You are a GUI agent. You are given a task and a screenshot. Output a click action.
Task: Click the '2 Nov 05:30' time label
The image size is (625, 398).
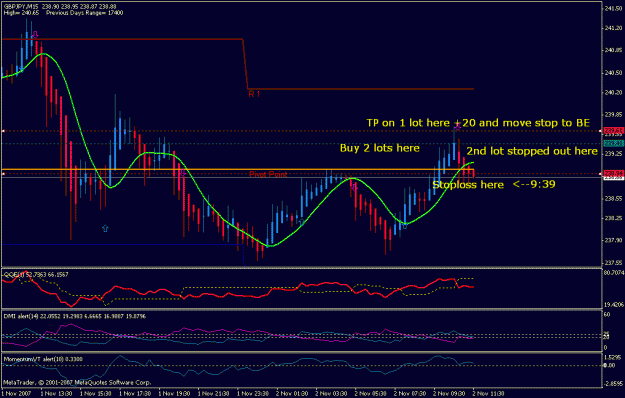[x=371, y=394]
